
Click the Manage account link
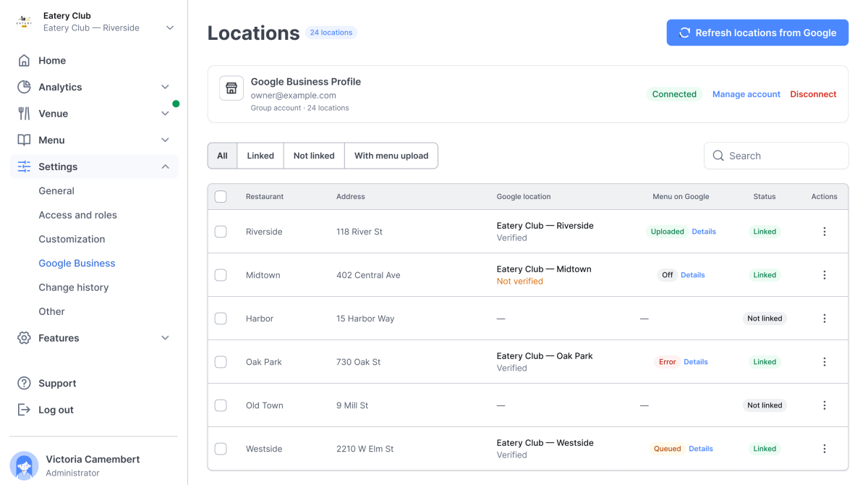pos(746,94)
